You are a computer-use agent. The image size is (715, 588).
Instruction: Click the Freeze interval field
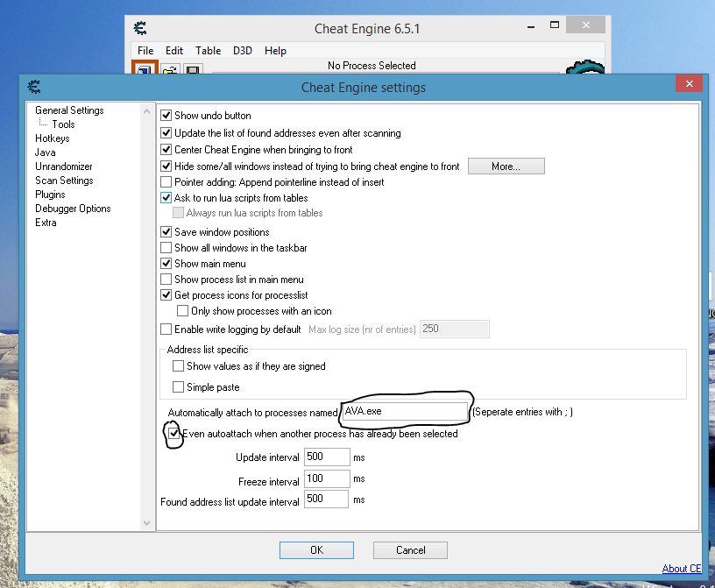click(x=327, y=478)
